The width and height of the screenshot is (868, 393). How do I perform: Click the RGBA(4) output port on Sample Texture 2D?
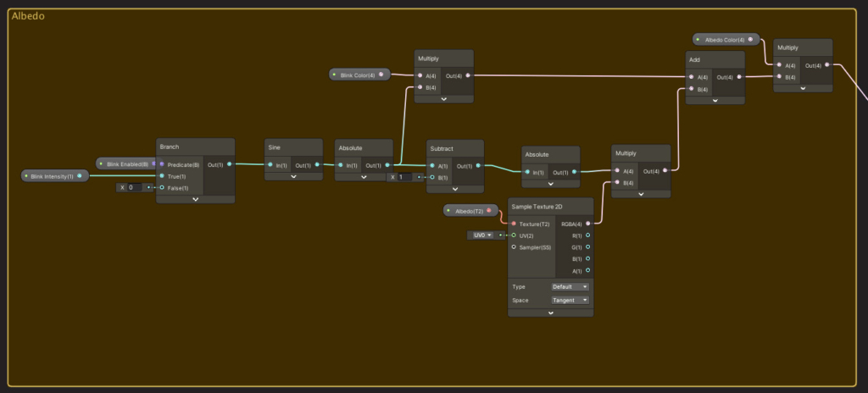[587, 224]
